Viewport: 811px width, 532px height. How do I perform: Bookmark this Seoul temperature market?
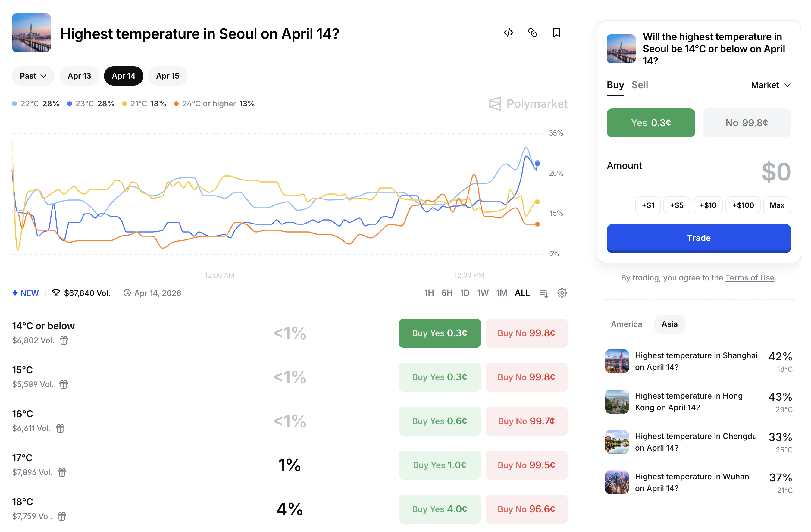coord(556,33)
